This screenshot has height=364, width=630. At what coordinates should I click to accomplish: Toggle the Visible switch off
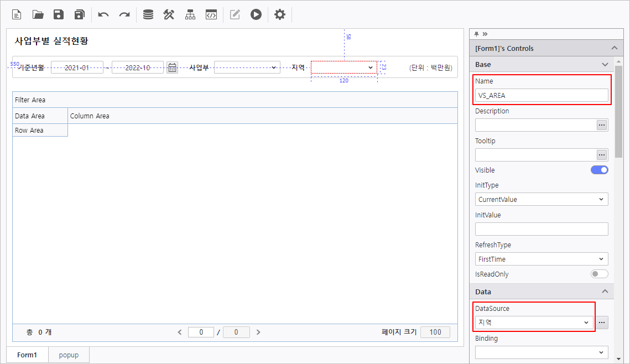point(599,170)
